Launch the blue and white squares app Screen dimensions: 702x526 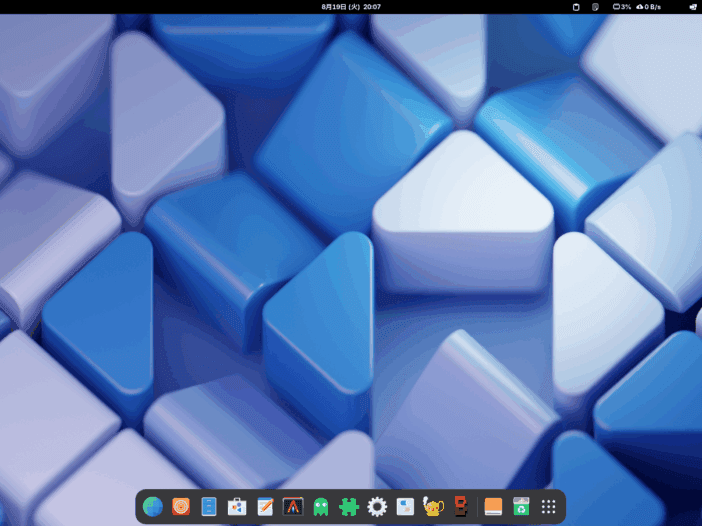click(x=405, y=507)
